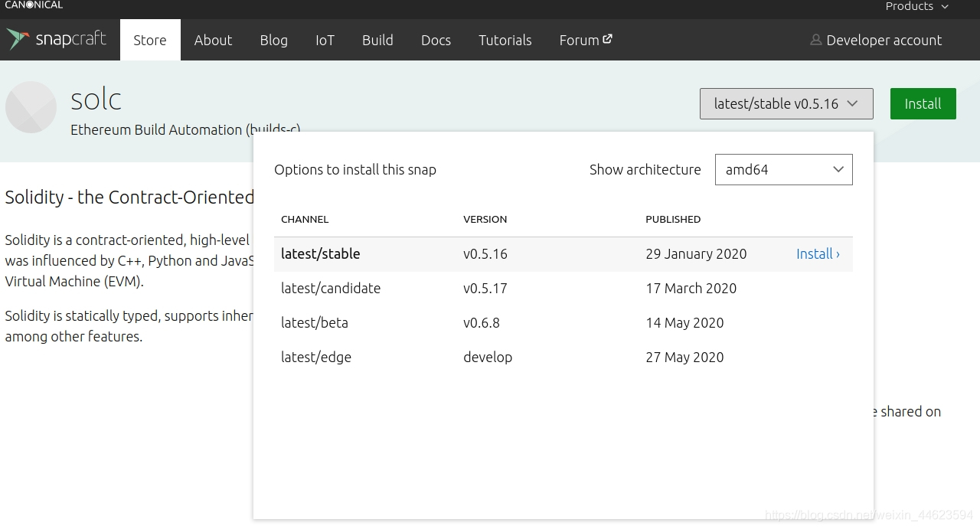Click Install link for latest/stable

(x=818, y=254)
